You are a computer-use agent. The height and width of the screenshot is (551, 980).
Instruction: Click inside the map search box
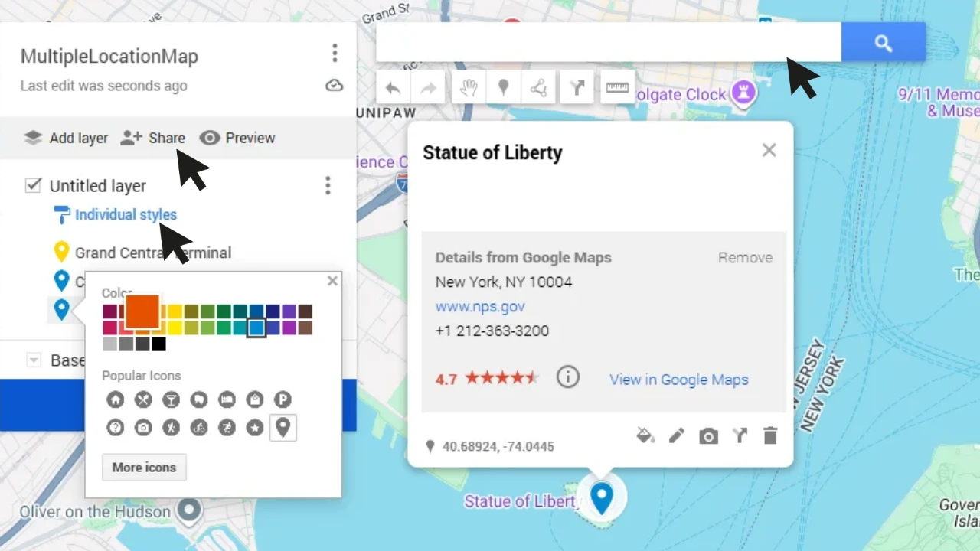(x=609, y=42)
